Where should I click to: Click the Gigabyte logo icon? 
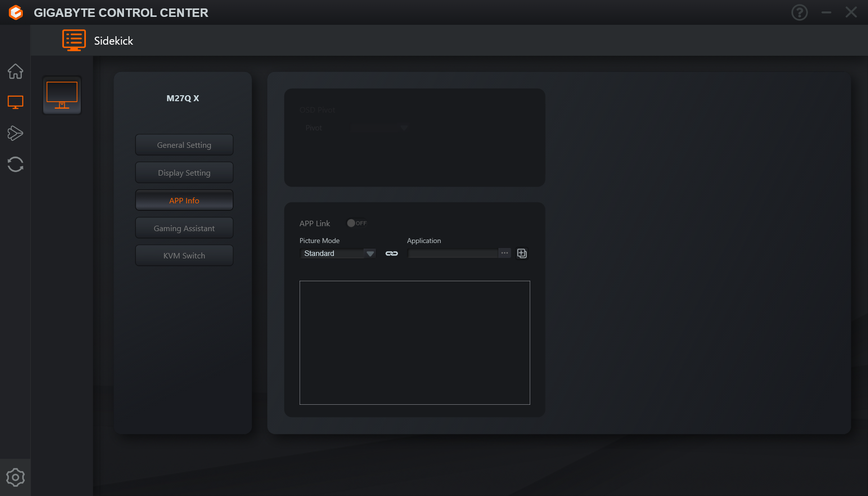16,12
